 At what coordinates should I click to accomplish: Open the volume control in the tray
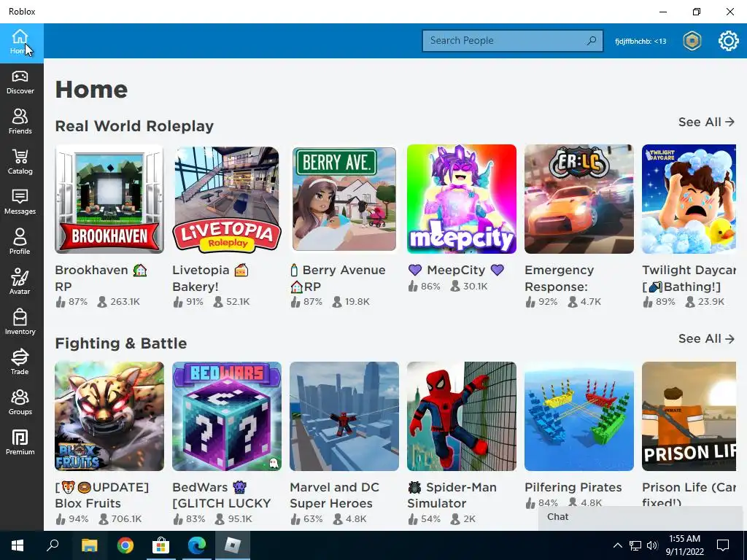[x=652, y=545]
